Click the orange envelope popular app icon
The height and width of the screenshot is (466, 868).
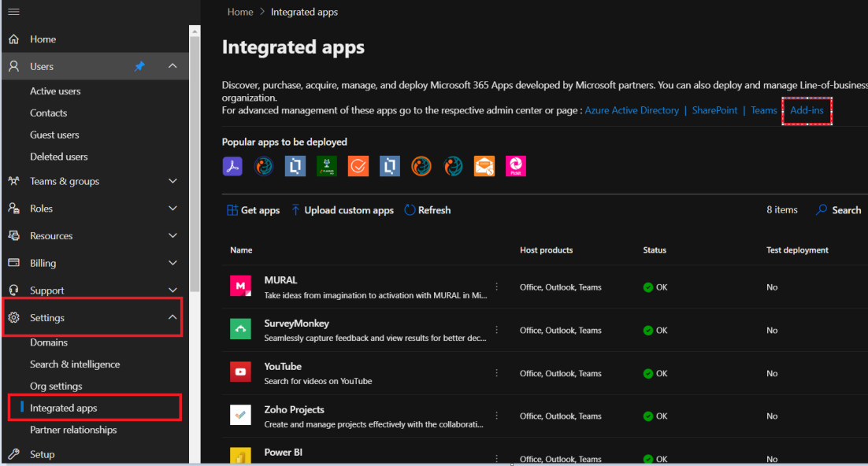pos(484,166)
